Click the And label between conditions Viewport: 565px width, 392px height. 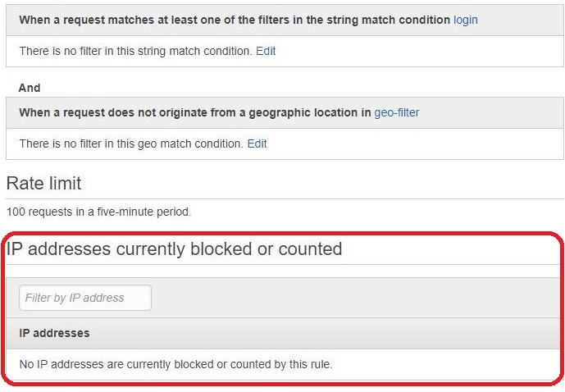[30, 88]
